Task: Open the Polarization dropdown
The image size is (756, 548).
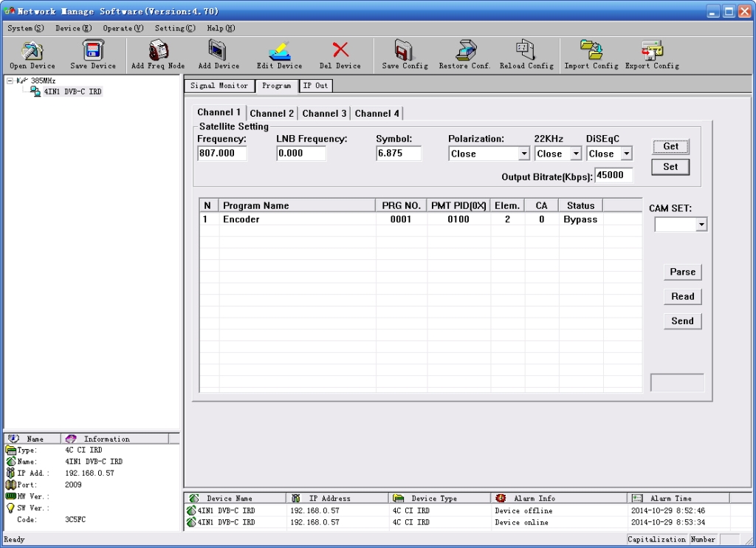Action: (x=523, y=154)
